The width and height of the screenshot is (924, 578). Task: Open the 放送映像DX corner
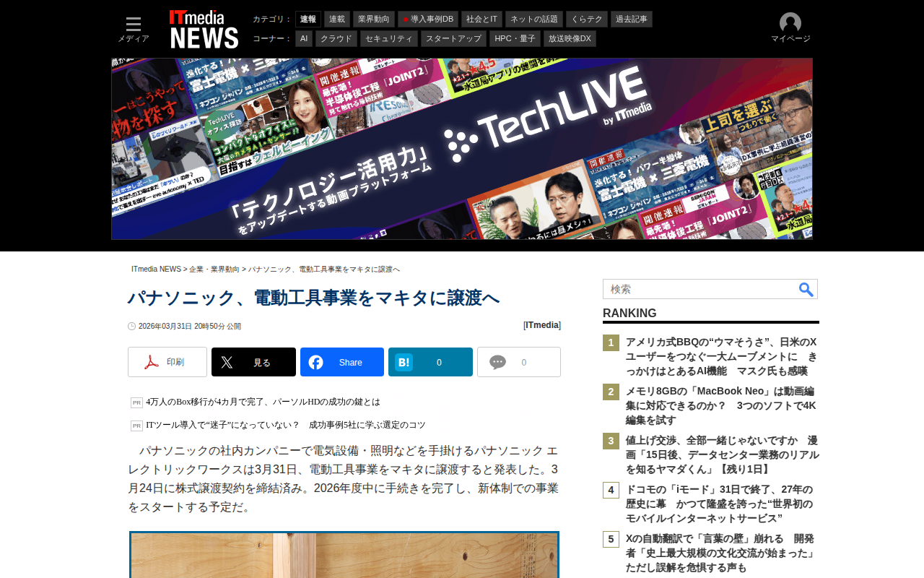point(570,38)
